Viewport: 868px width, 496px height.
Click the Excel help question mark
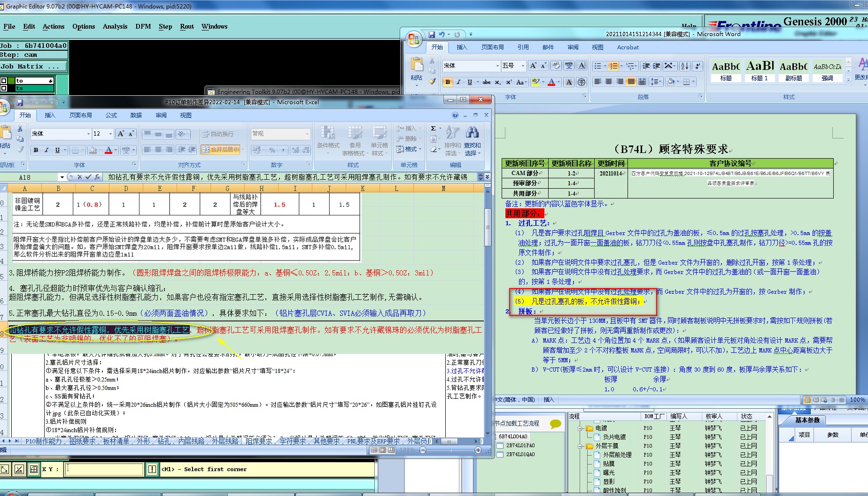(x=455, y=115)
